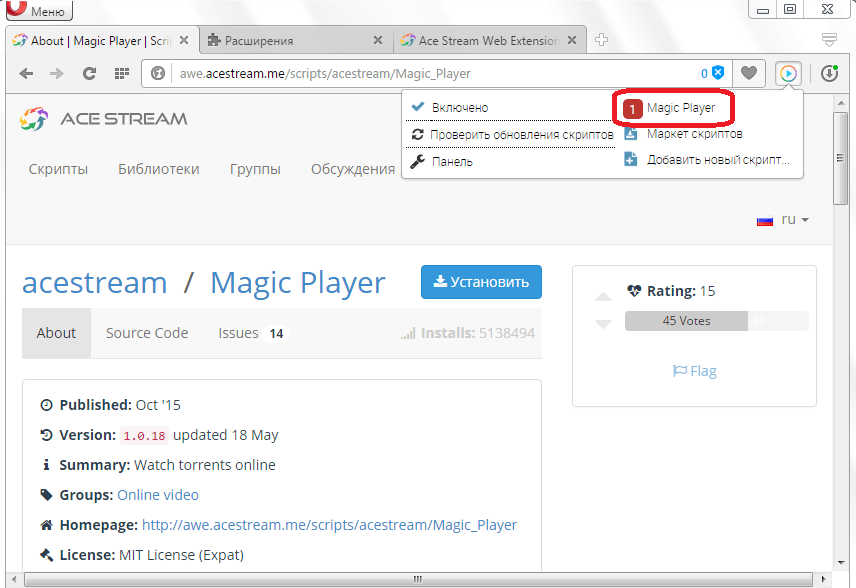Viewport: 856px width, 588px height.
Task: Select the About page tab
Action: [x=56, y=333]
